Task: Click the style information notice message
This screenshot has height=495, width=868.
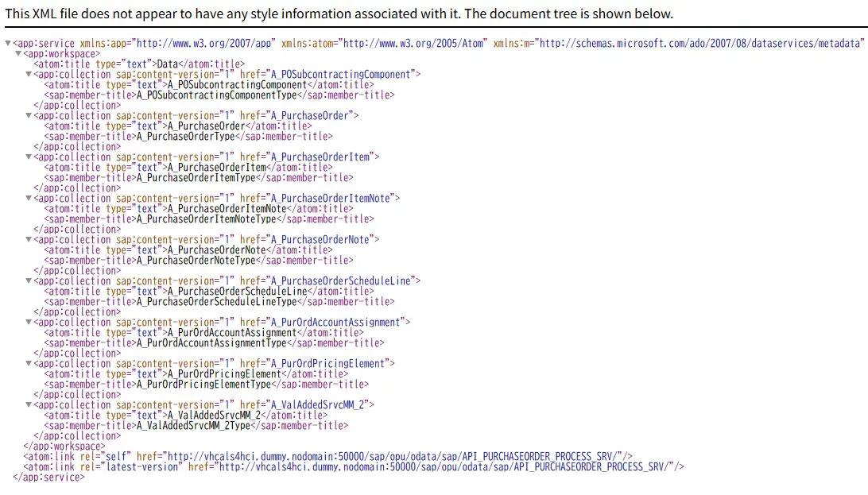Action: tap(339, 14)
